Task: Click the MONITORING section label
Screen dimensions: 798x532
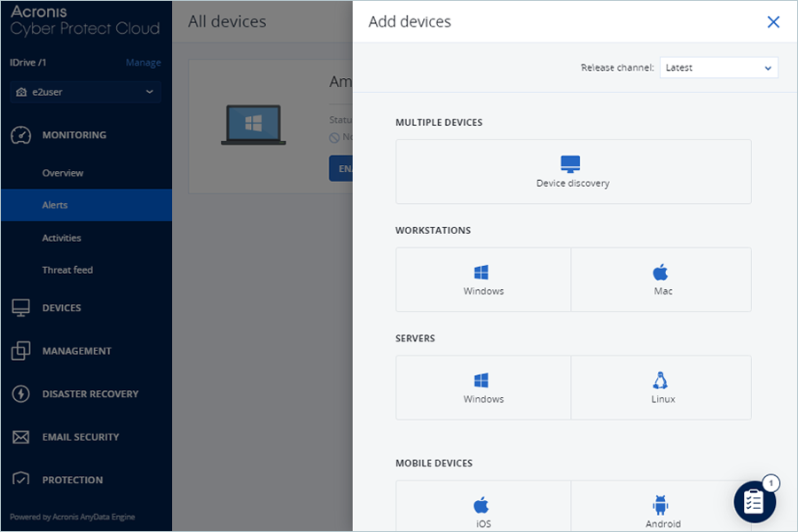Action: 74,135
